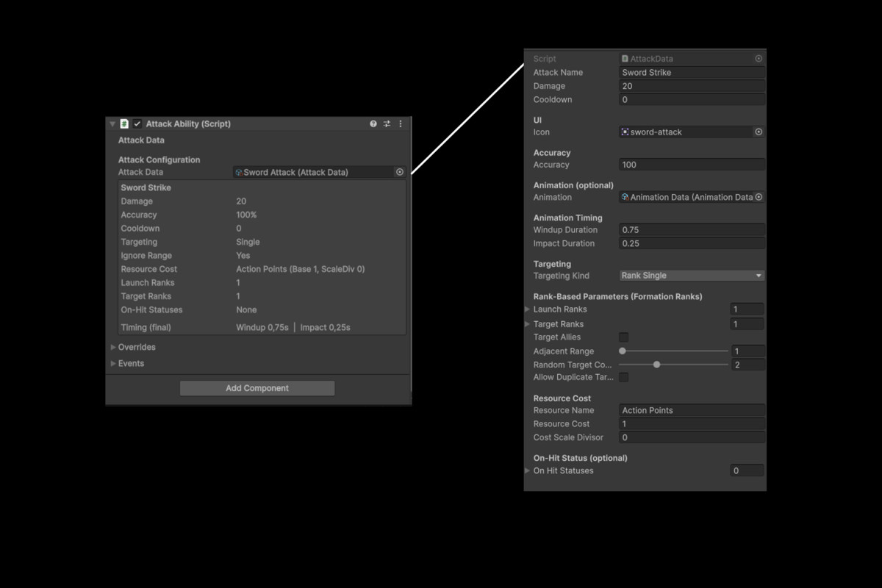Open the Attack Ability more options menu

click(400, 123)
